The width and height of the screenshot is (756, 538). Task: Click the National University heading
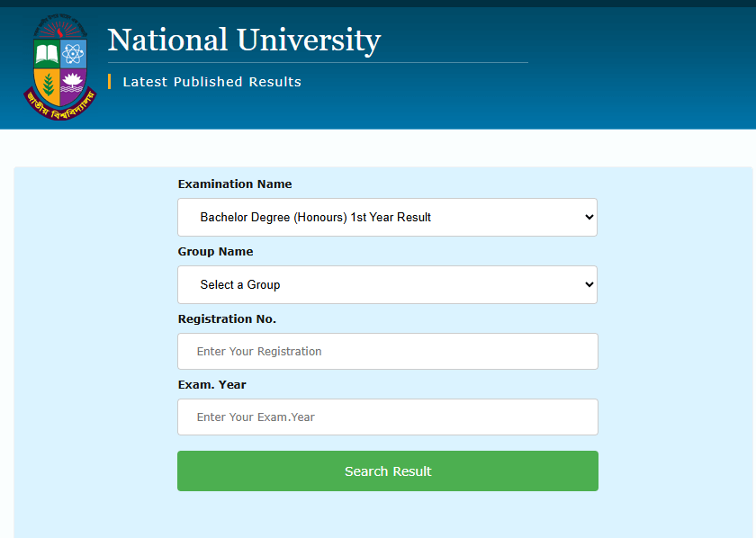(x=244, y=40)
